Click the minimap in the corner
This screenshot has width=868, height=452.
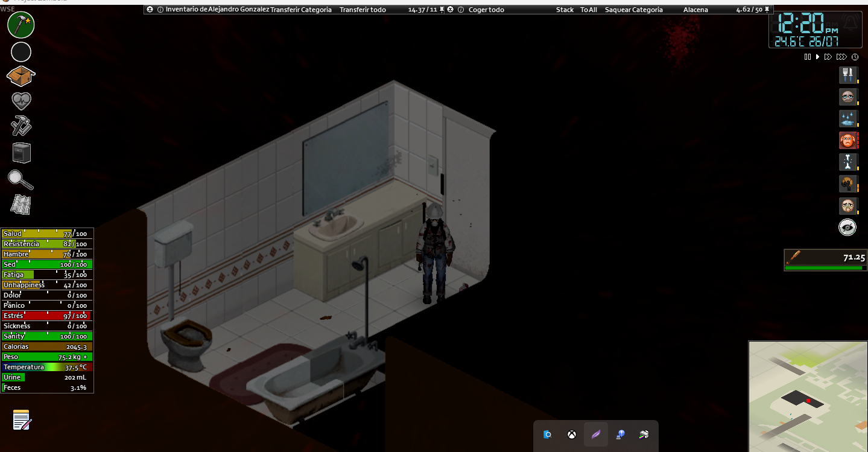(808, 396)
